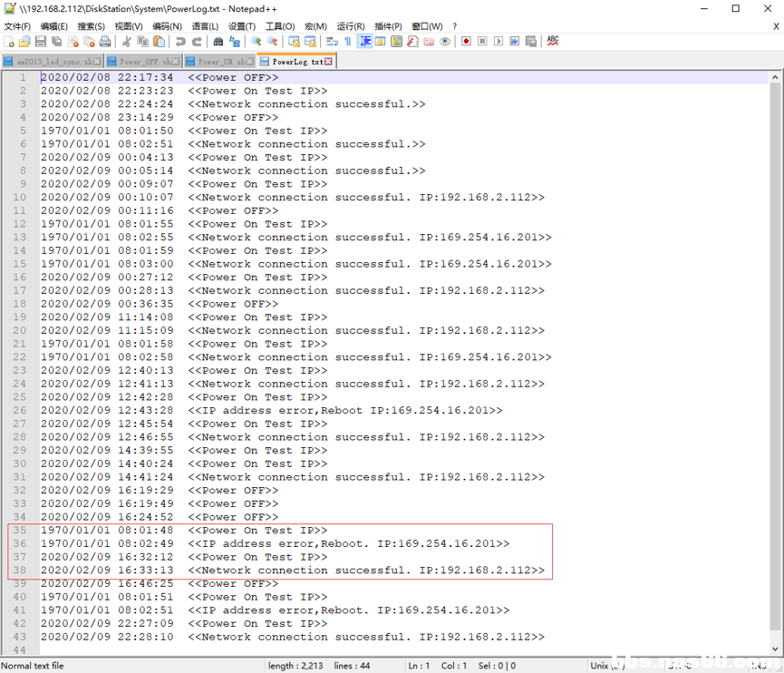The image size is (784, 673).
Task: Click the Zoom In magnifier icon
Action: click(x=256, y=42)
